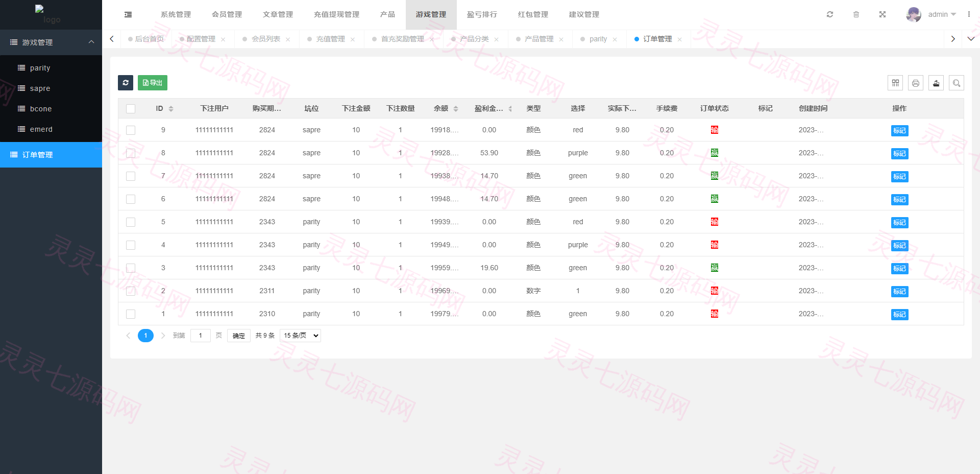Open the column filter grid icon

pos(895,83)
